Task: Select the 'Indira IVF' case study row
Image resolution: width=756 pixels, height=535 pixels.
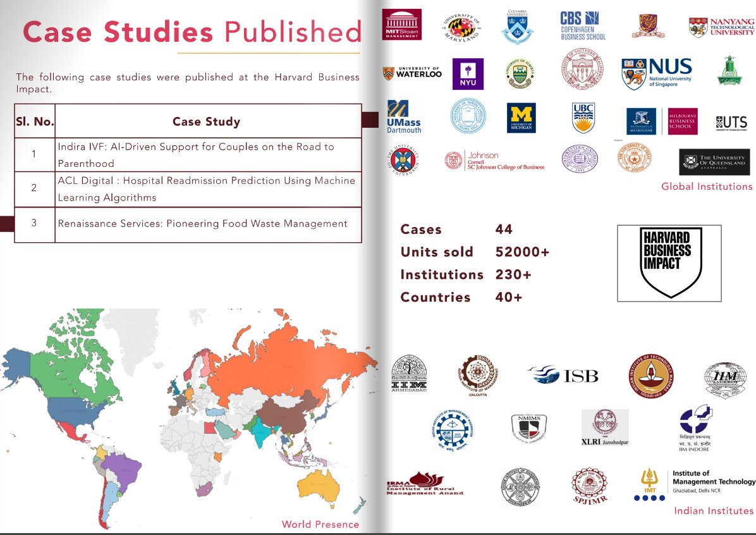Action: click(188, 155)
